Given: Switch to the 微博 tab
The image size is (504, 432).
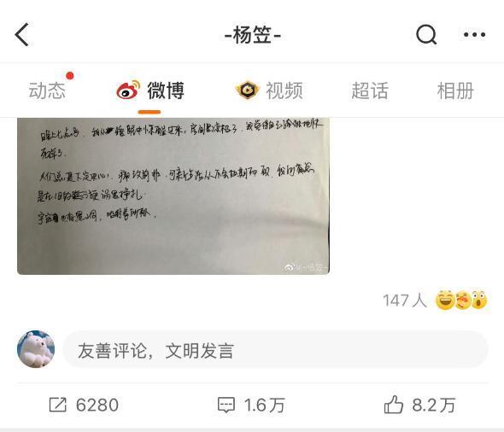Looking at the screenshot, I should (166, 90).
